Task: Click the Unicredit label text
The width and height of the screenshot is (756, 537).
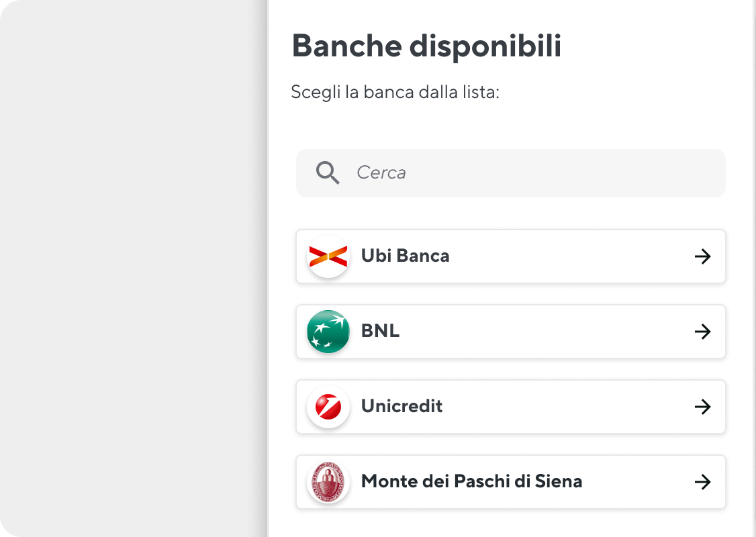Action: pyautogui.click(x=402, y=406)
